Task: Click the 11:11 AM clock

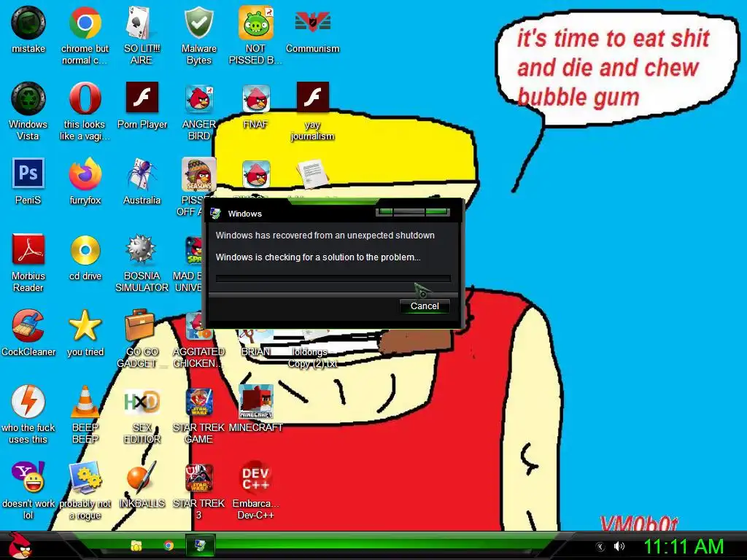Action: 684,546
